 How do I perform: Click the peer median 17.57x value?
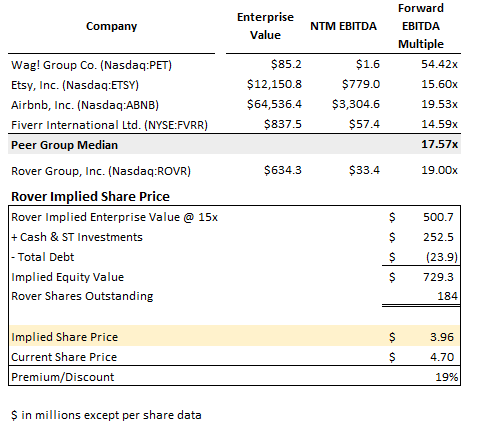pyautogui.click(x=440, y=144)
